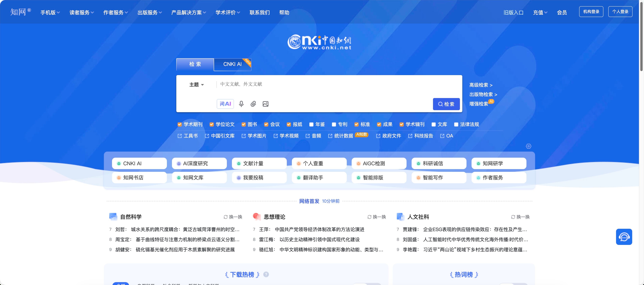This screenshot has height=285, width=644.
Task: Click the CNKI 中国知网 logo
Action: tap(319, 42)
